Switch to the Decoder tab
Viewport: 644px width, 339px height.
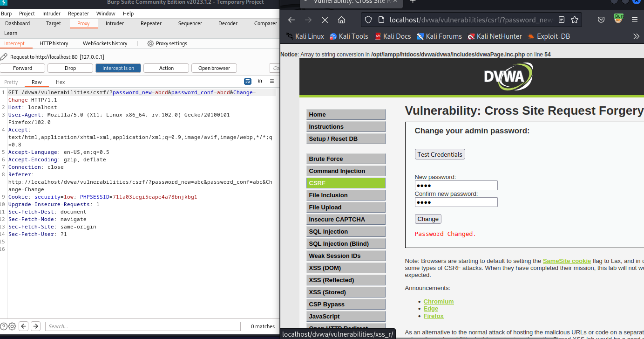pos(228,23)
